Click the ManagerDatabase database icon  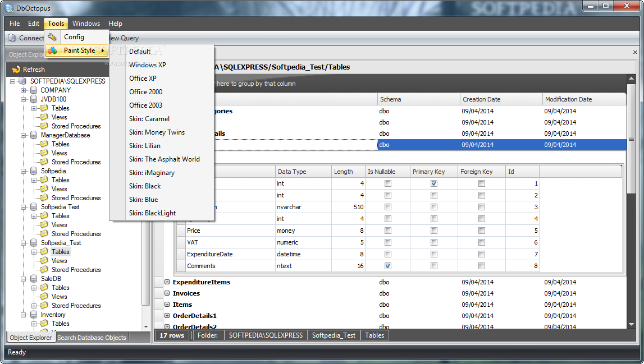coord(34,135)
